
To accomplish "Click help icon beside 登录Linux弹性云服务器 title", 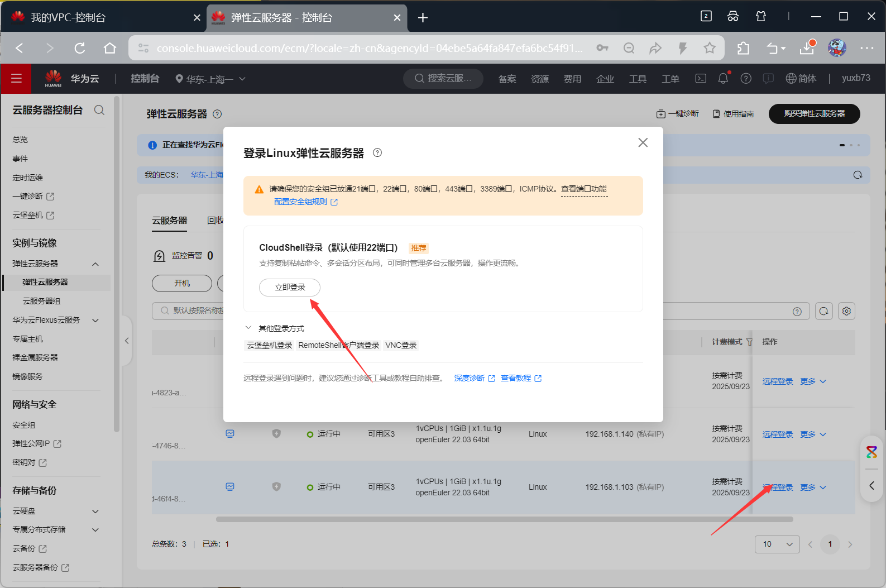I will click(x=377, y=152).
